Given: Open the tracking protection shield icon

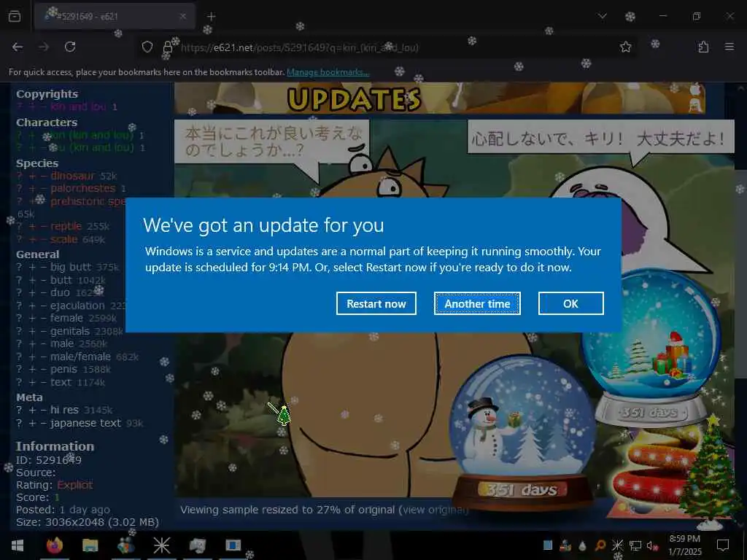Looking at the screenshot, I should click(x=147, y=47).
